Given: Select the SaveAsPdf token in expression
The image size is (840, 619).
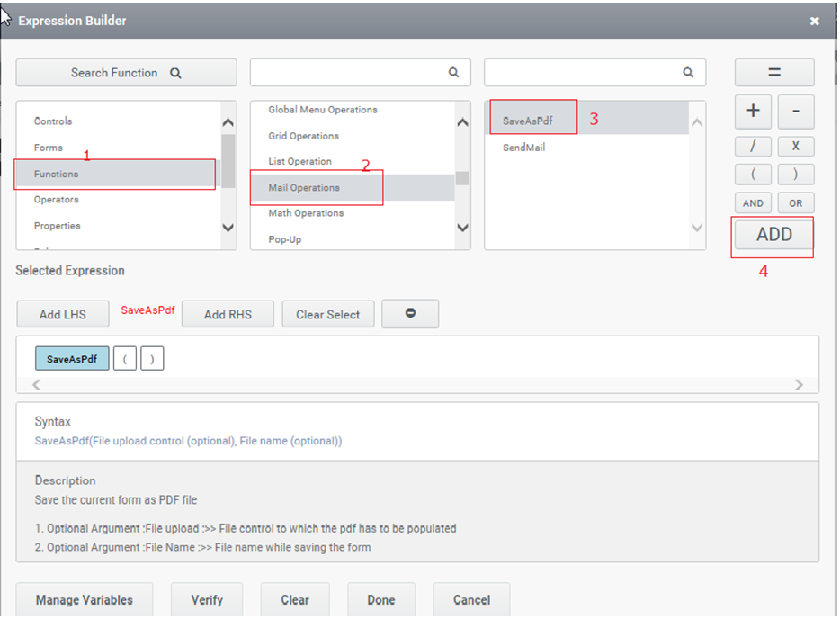Looking at the screenshot, I should pyautogui.click(x=72, y=359).
